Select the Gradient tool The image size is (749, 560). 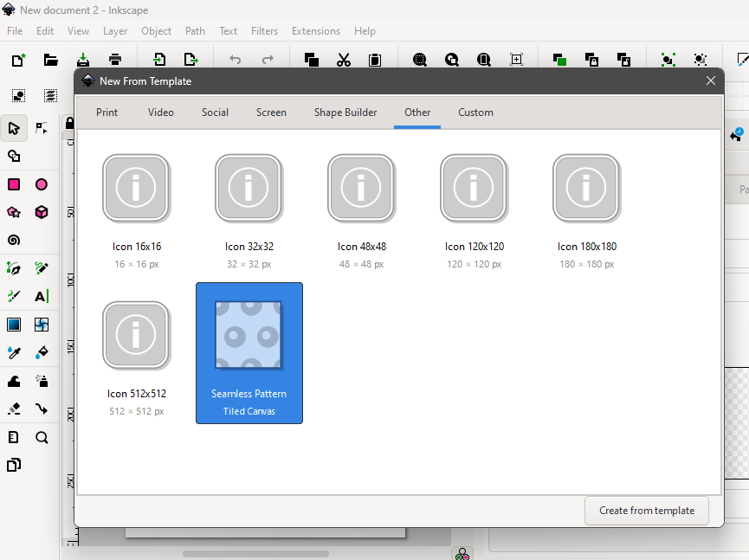coord(14,325)
